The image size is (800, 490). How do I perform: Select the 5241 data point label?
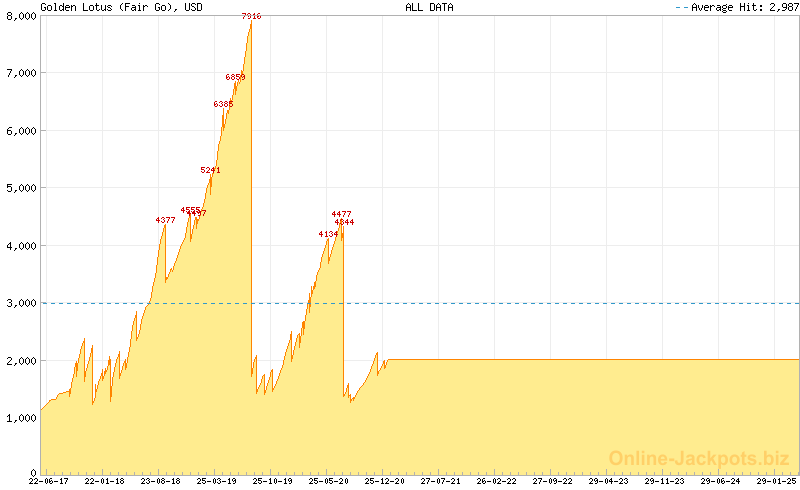[210, 170]
